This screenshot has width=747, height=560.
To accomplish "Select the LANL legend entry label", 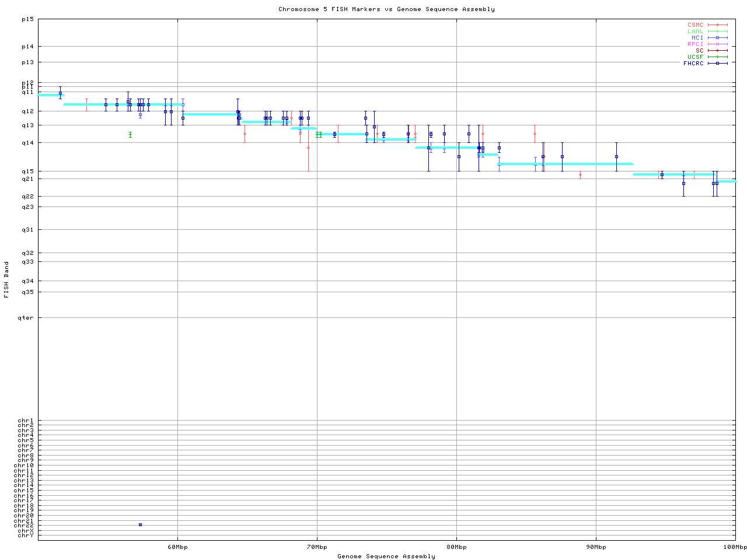I will (x=695, y=32).
